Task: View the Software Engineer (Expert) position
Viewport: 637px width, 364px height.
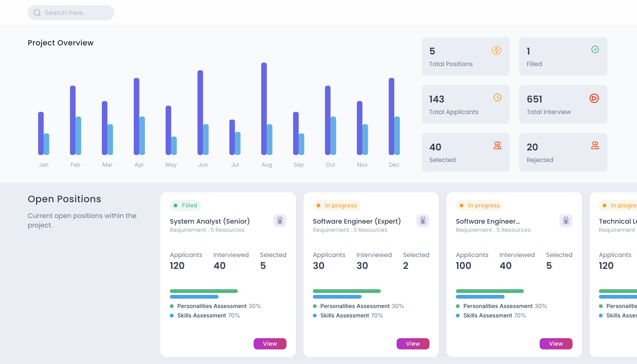Action: (x=413, y=344)
